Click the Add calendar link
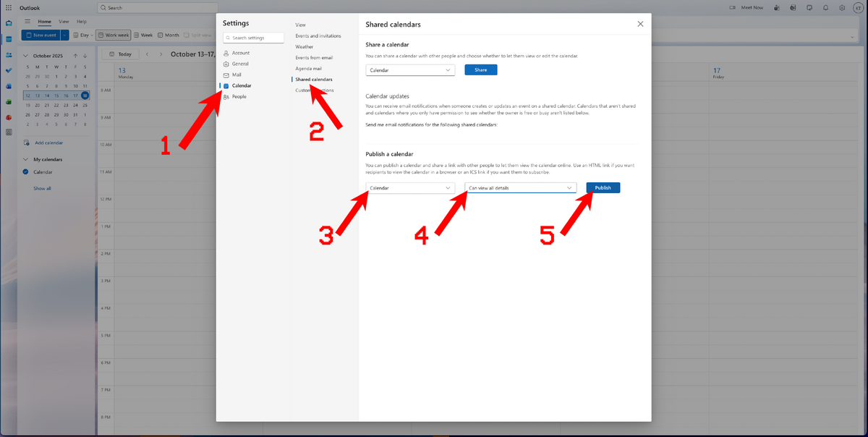 pyautogui.click(x=48, y=143)
